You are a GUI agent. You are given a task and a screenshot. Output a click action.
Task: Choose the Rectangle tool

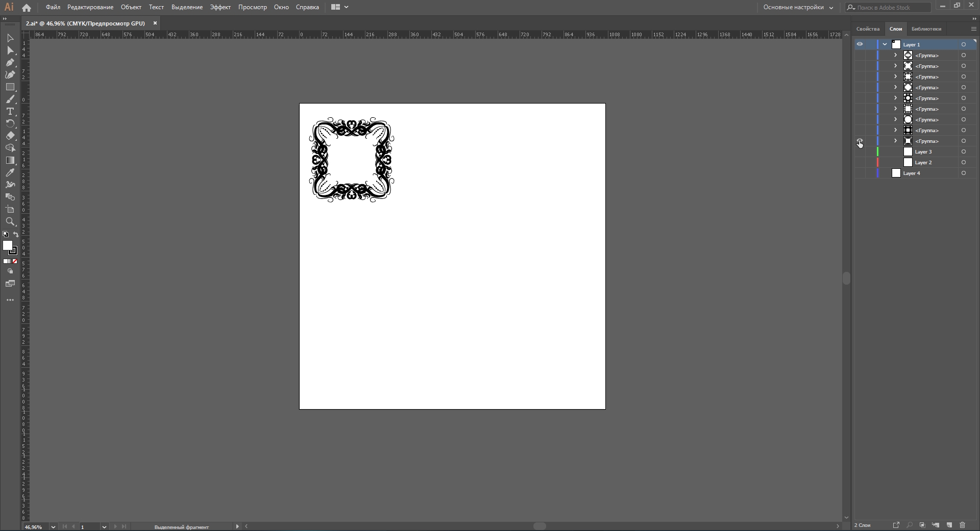click(10, 87)
